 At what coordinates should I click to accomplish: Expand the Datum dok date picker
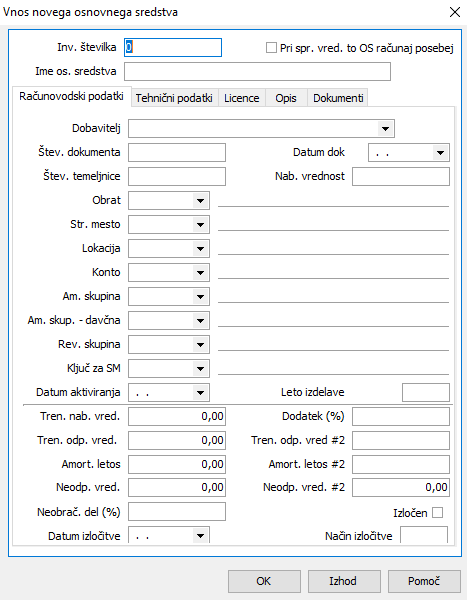coord(440,153)
